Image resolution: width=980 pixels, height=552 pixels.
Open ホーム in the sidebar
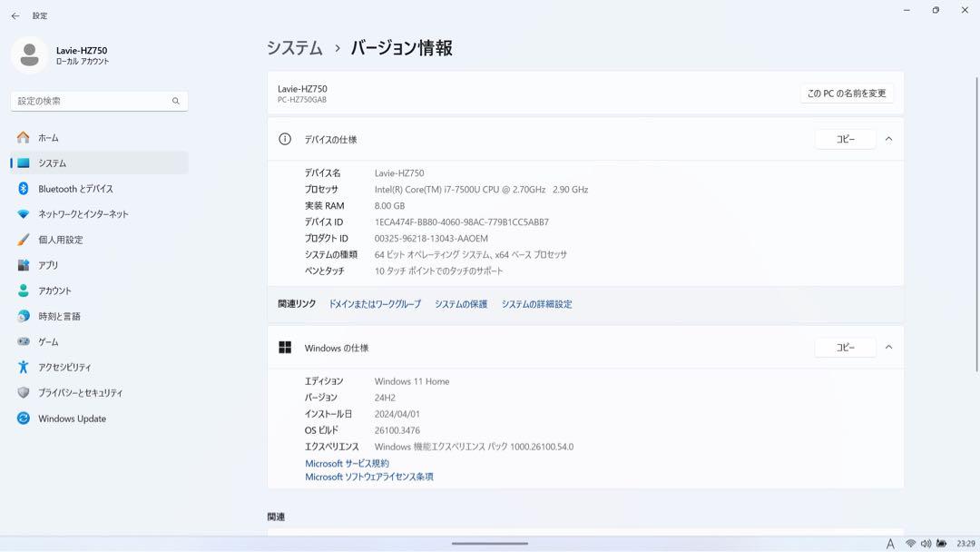[100, 137]
